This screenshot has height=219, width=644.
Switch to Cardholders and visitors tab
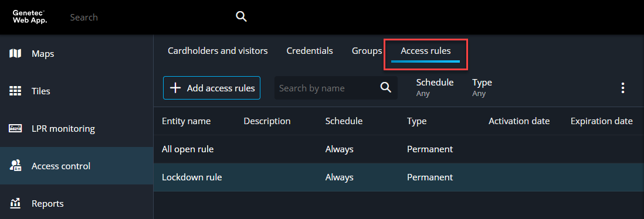(x=218, y=51)
